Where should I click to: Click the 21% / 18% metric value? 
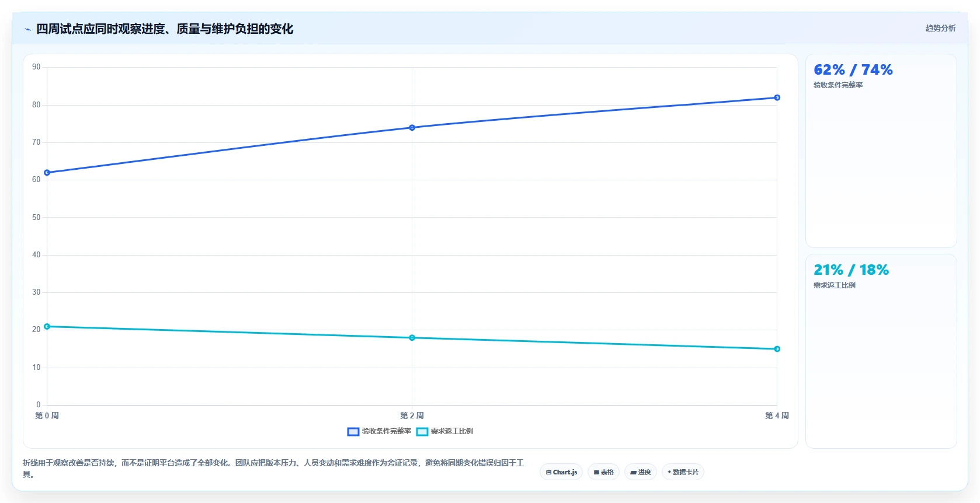[x=851, y=270]
